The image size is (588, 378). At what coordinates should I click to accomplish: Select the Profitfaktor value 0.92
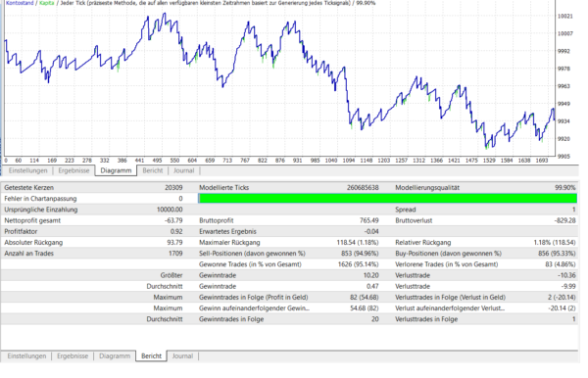(x=176, y=231)
